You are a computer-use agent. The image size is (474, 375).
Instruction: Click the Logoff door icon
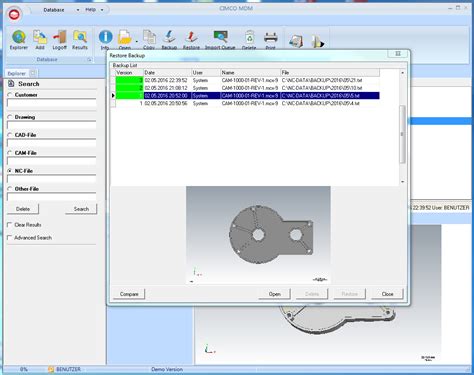tap(60, 37)
